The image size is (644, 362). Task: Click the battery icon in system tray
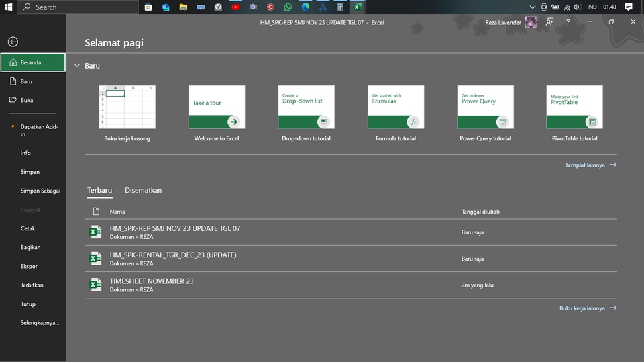point(555,7)
